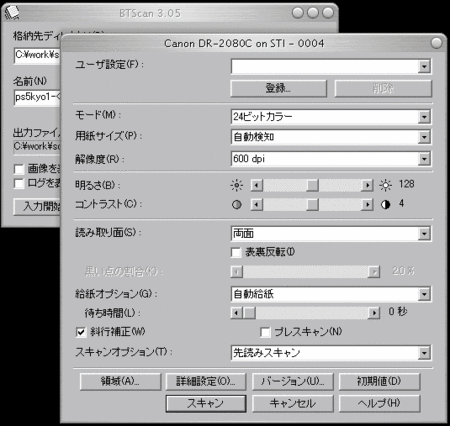Click wait time slider left arrow

point(237,313)
